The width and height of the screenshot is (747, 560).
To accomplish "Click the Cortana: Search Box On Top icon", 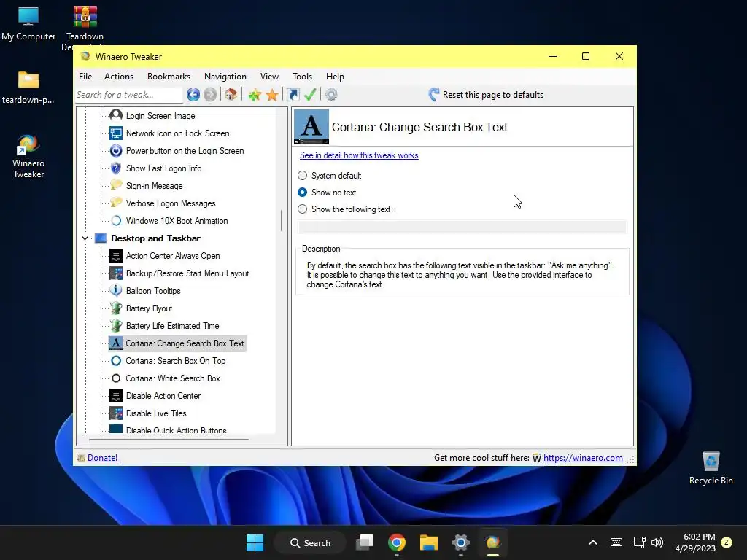I will (116, 361).
